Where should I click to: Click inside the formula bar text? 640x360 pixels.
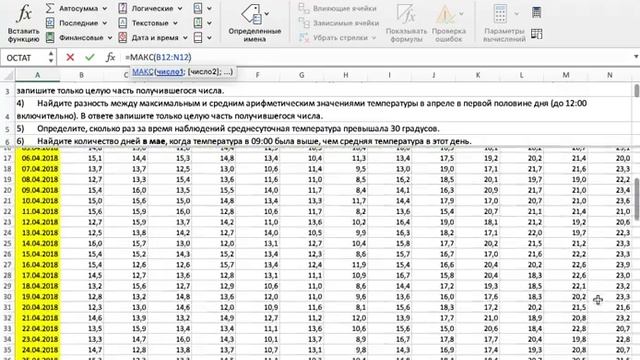158,57
